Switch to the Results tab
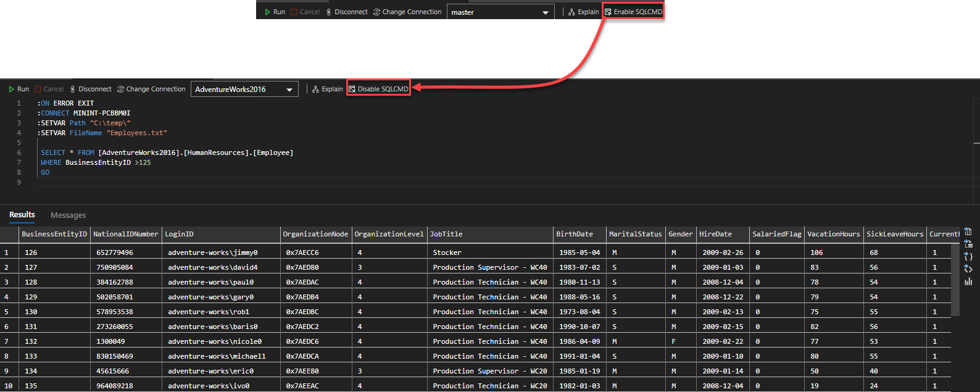This screenshot has width=980, height=392. [22, 215]
